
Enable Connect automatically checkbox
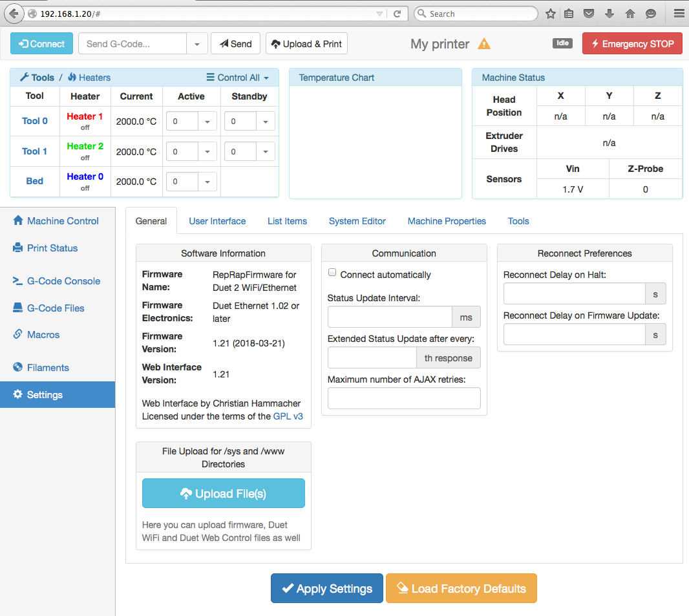click(332, 273)
